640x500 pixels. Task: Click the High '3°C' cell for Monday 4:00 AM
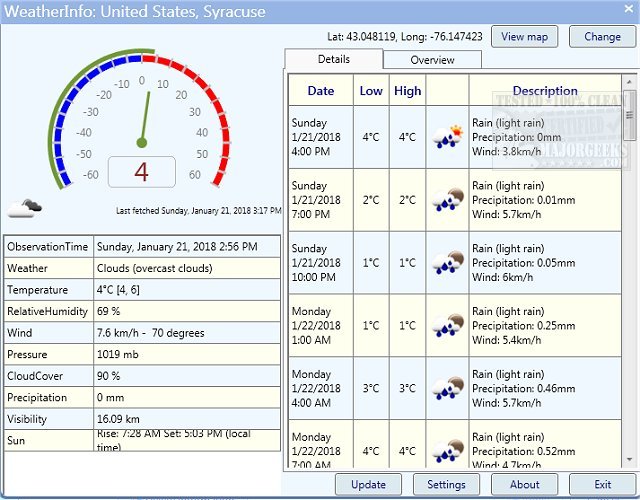coord(407,389)
